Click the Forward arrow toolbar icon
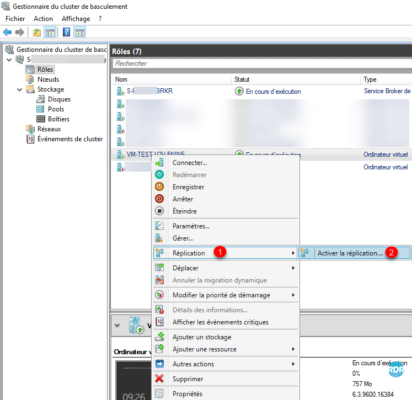This screenshot has width=412, height=400. pos(20,32)
